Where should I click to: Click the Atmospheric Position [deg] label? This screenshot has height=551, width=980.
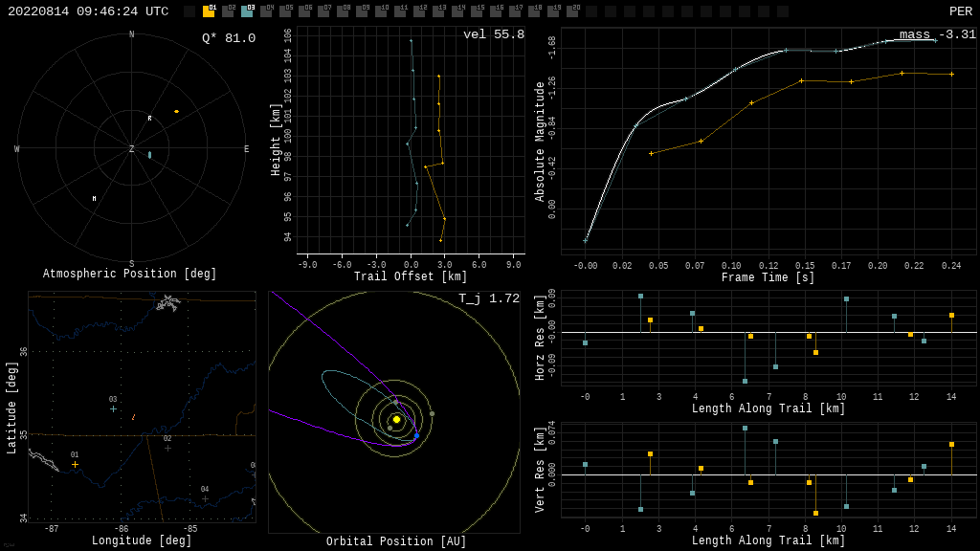pyautogui.click(x=129, y=274)
